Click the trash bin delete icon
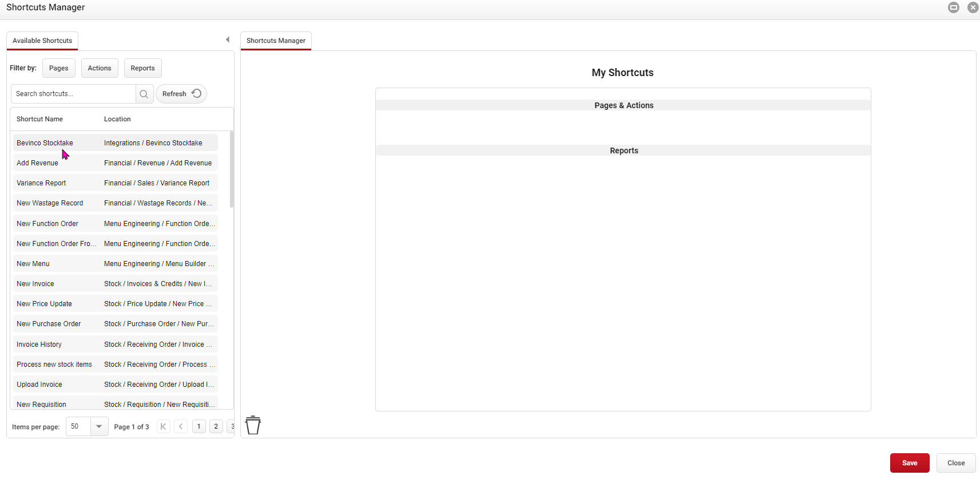 (253, 425)
